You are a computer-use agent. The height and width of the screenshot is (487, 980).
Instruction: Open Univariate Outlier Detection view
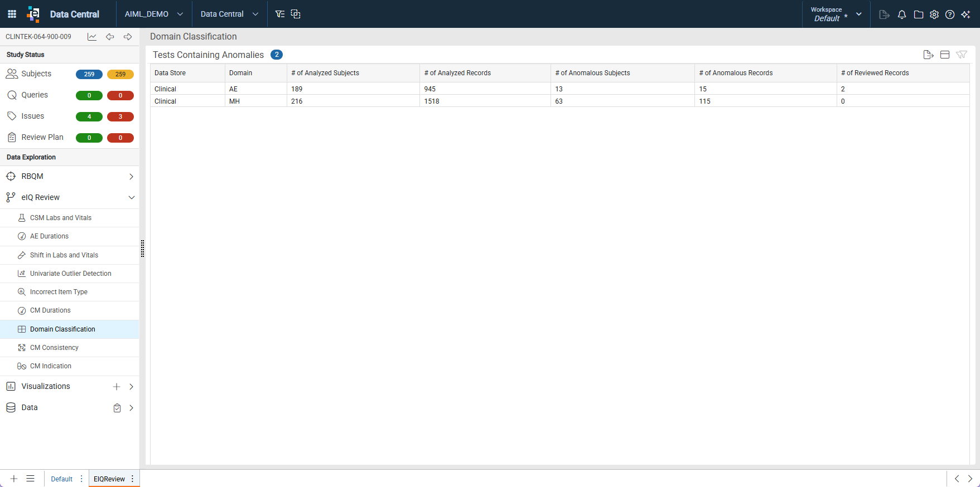[70, 274]
